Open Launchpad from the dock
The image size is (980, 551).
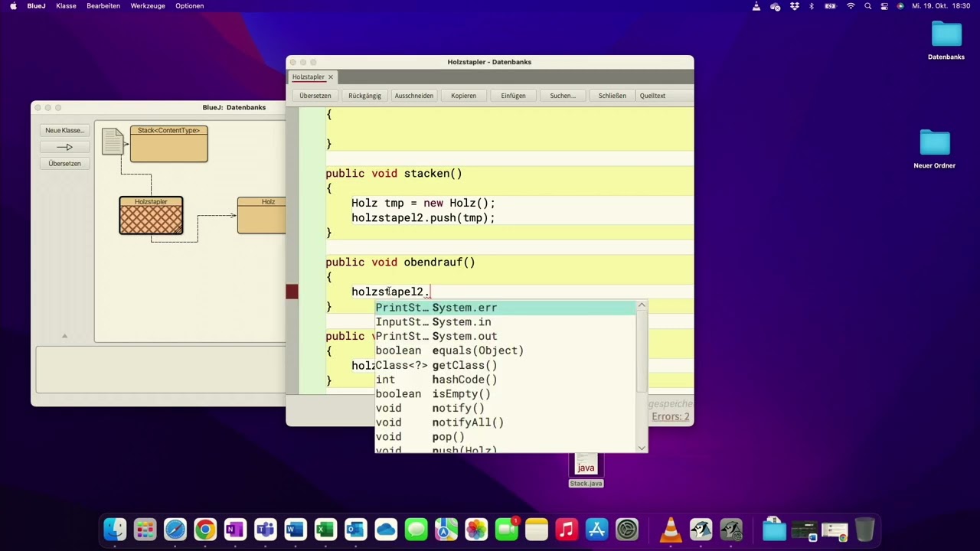click(145, 529)
